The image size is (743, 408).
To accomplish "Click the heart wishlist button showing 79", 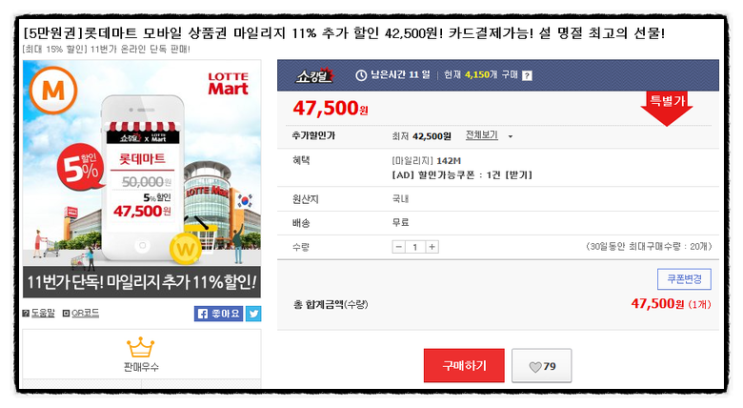I will coord(542,366).
